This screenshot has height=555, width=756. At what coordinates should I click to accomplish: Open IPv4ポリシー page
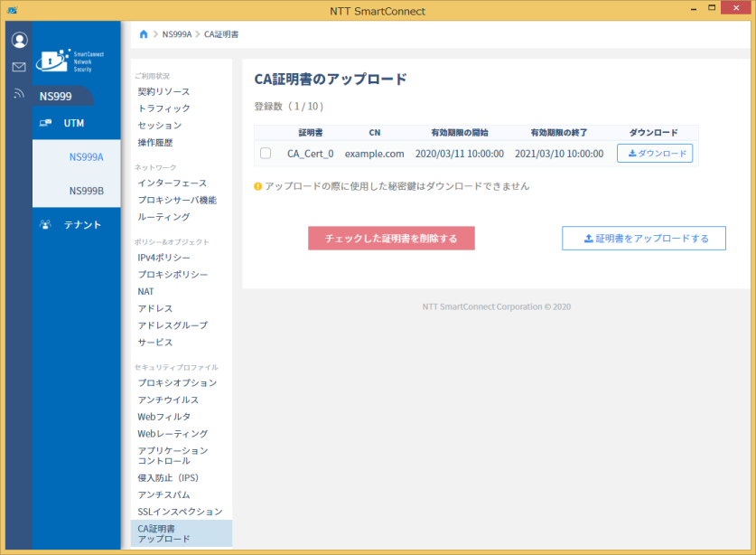click(x=163, y=258)
